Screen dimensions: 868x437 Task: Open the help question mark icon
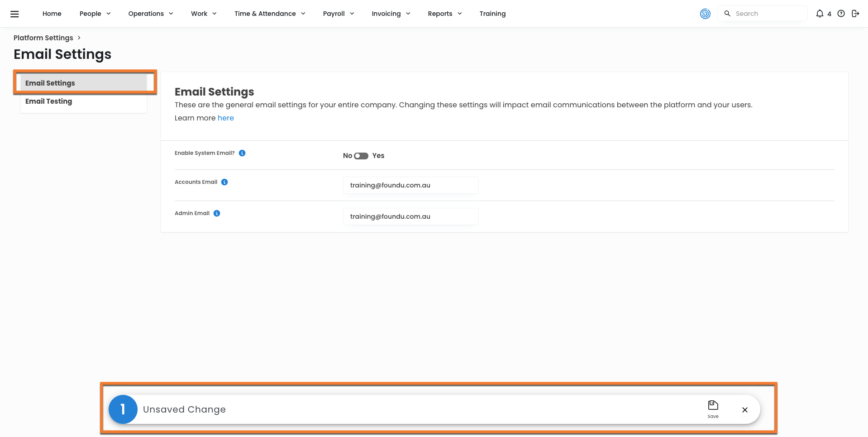coord(841,14)
